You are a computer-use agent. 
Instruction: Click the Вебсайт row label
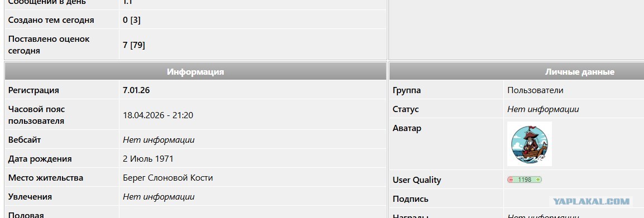pyautogui.click(x=25, y=140)
